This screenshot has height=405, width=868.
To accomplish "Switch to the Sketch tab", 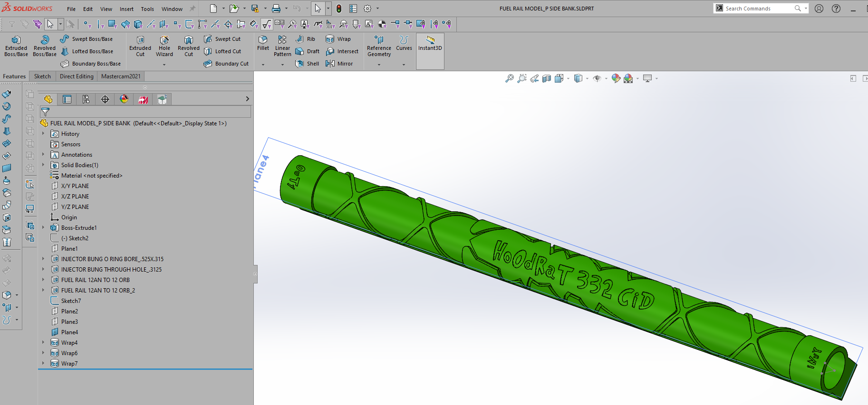I will click(42, 76).
